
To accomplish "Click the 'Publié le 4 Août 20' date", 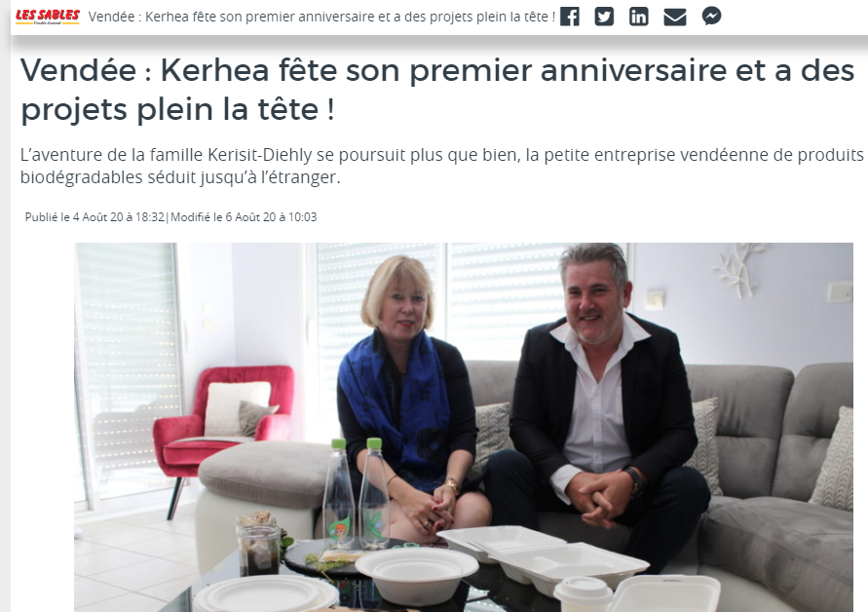I will [94, 217].
